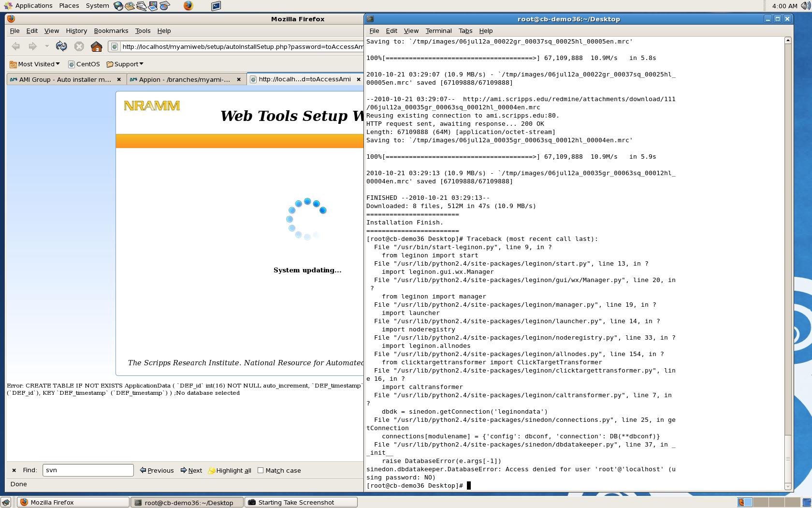
Task: Click the Back arrow in Firefox
Action: pyautogui.click(x=16, y=46)
